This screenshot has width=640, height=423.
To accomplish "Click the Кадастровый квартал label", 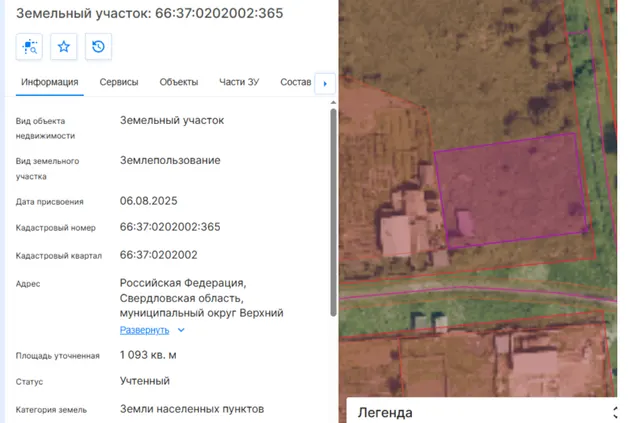I will coord(59,256).
